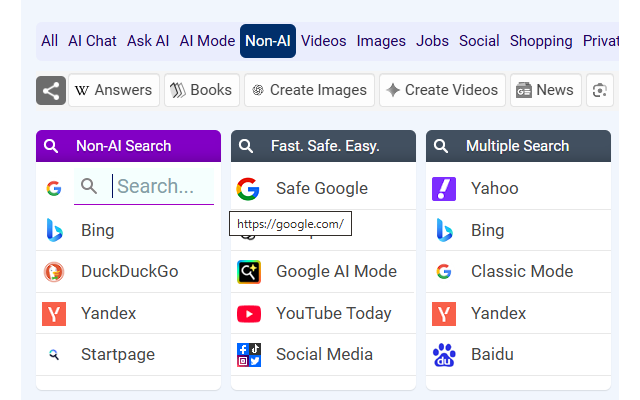The width and height of the screenshot is (640, 400).
Task: Click the Non-AI Search header title
Action: point(124,146)
